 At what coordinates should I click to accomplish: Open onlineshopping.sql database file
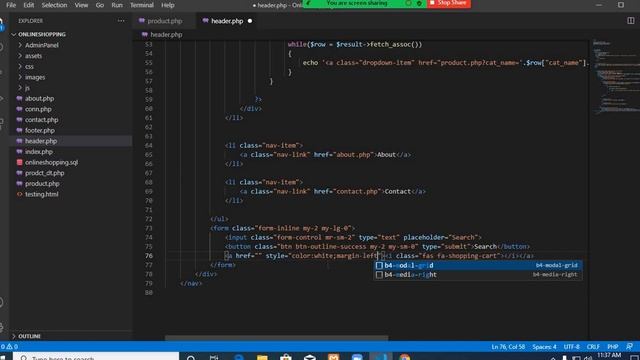tap(51, 162)
